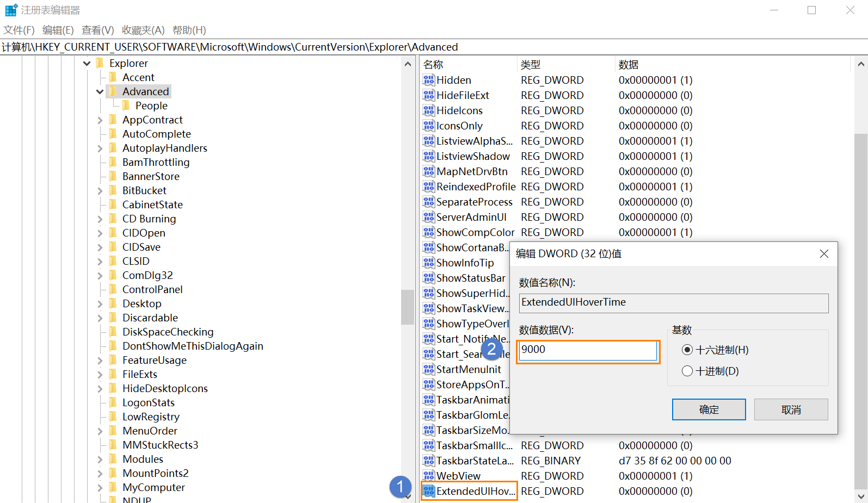This screenshot has width=868, height=503.
Task: Select the decimal 十进制(D) radio button
Action: point(687,371)
